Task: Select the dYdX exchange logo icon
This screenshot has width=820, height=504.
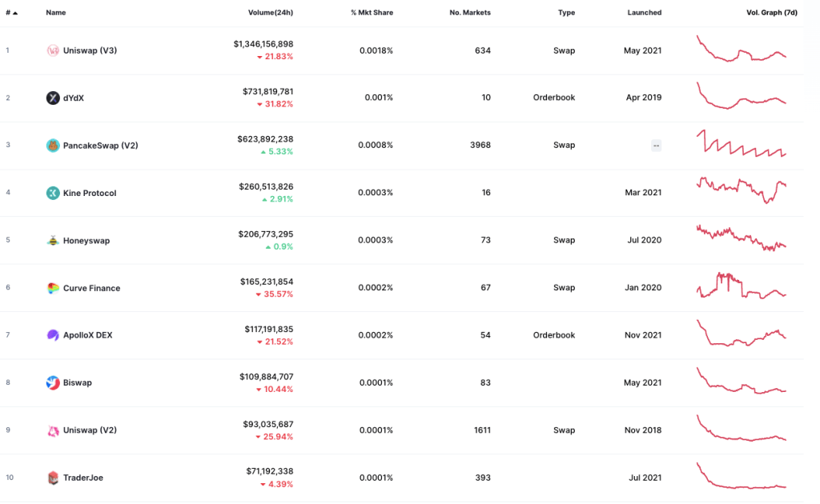Action: [53, 98]
